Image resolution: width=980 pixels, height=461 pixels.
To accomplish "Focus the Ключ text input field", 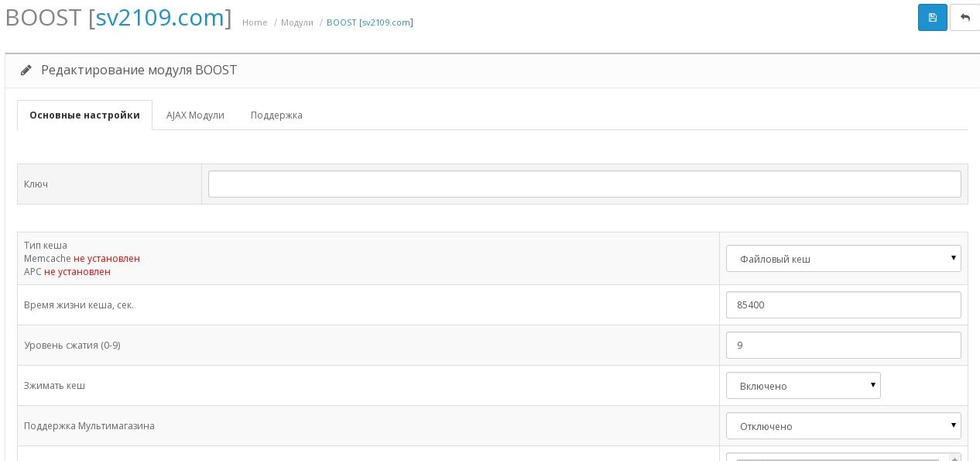I will coord(584,184).
